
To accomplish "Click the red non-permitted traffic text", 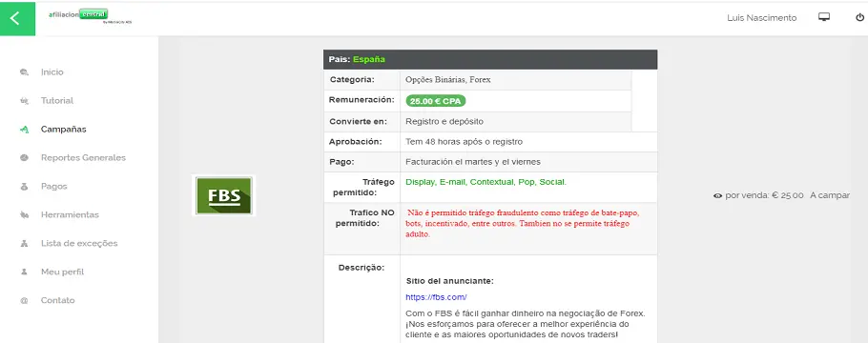I will 522,224.
